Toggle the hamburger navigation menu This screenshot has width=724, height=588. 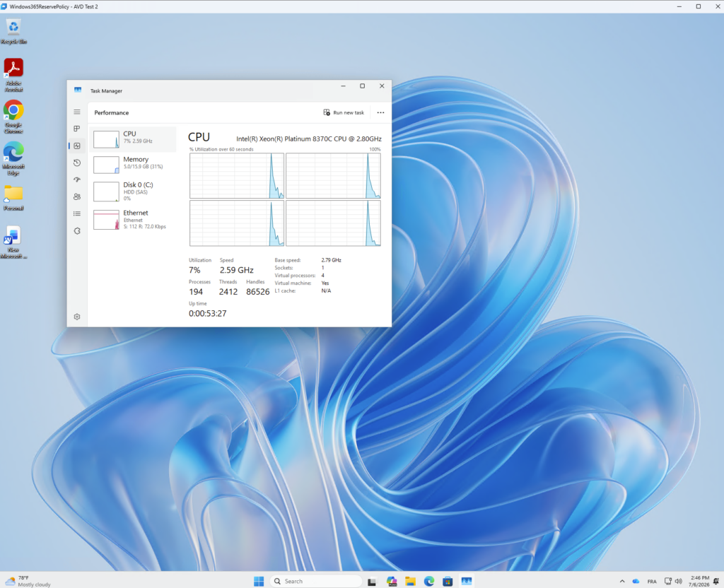coord(77,112)
